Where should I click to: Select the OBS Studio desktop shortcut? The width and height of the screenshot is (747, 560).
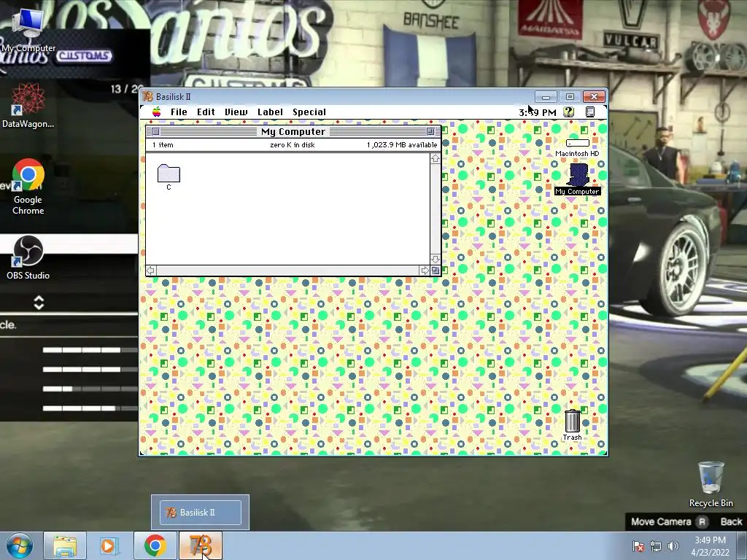[28, 257]
